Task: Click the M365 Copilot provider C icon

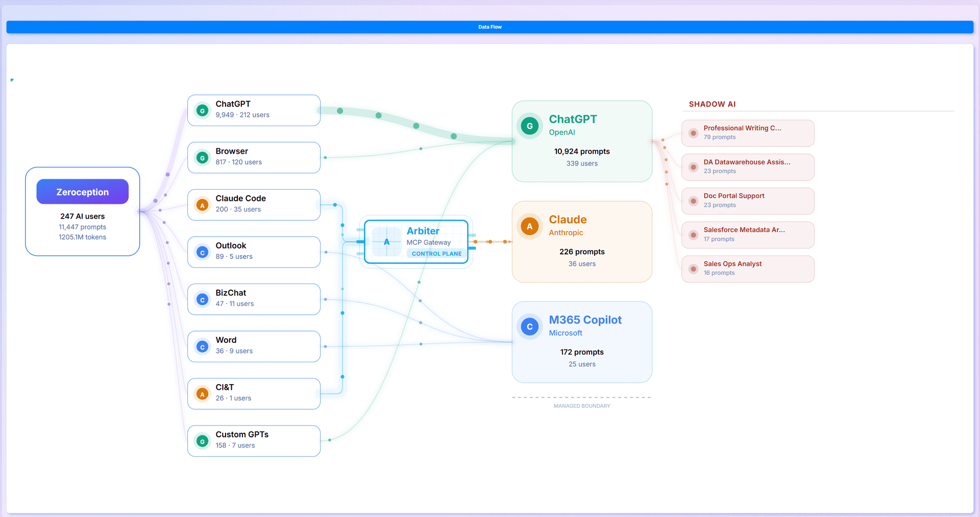Action: point(530,326)
